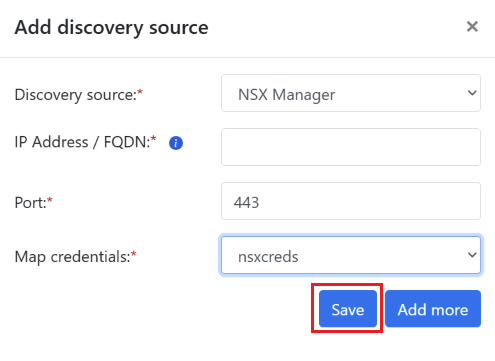This screenshot has width=495, height=361.
Task: Click the Add more button
Action: (433, 308)
